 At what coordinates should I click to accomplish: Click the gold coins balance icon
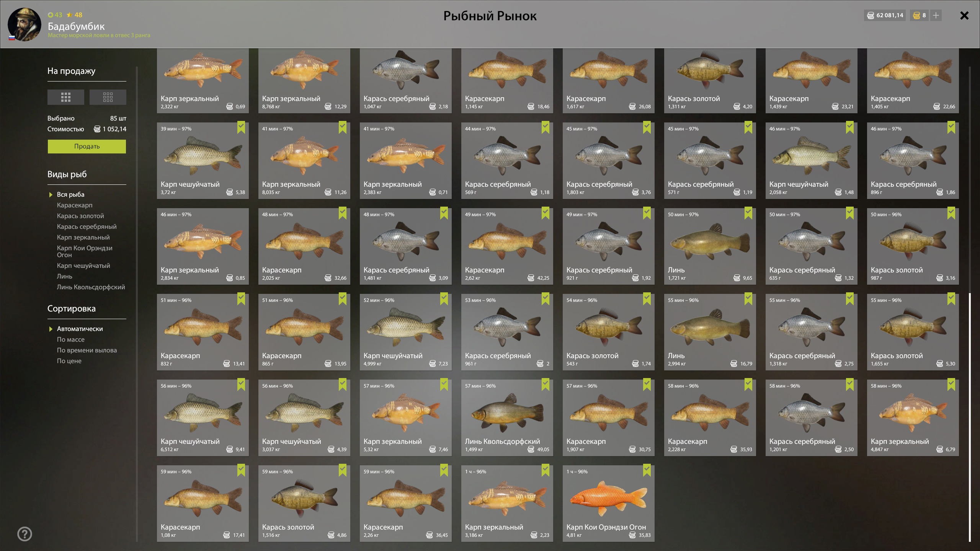pos(916,15)
